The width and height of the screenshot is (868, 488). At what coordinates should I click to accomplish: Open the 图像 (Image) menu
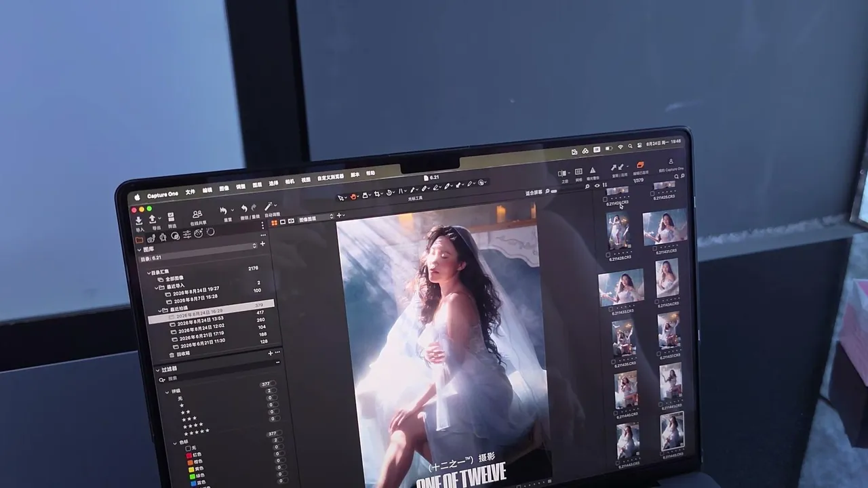(x=224, y=188)
